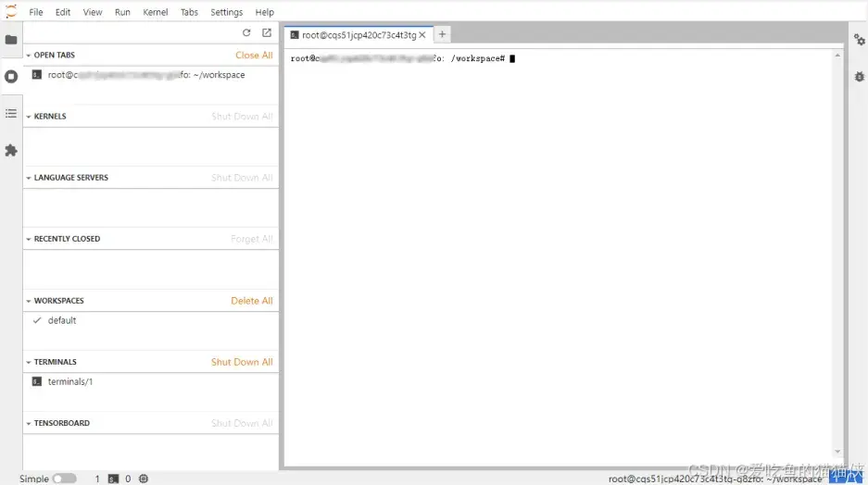Select the Running Terminals and Kernels sidebar icon
This screenshot has height=485, width=868.
point(11,76)
